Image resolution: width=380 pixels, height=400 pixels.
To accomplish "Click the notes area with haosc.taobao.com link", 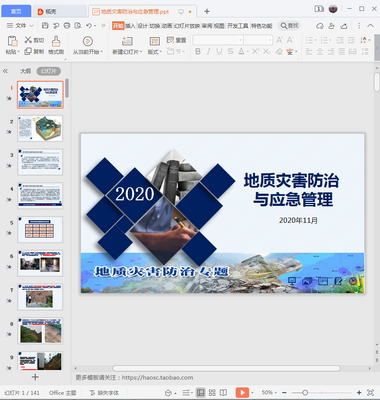I will coord(134,377).
